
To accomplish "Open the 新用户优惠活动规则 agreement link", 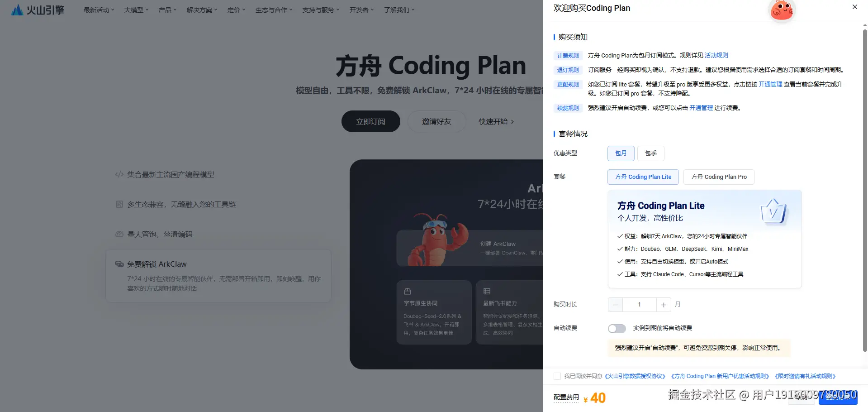I will click(720, 376).
